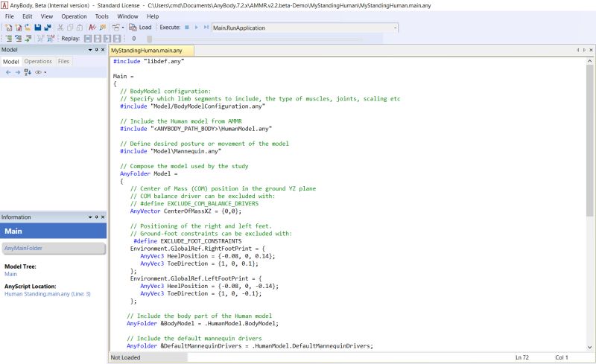This screenshot has height=364, width=596.
Task: Click the Main link under Model Tree
Action: (10, 274)
